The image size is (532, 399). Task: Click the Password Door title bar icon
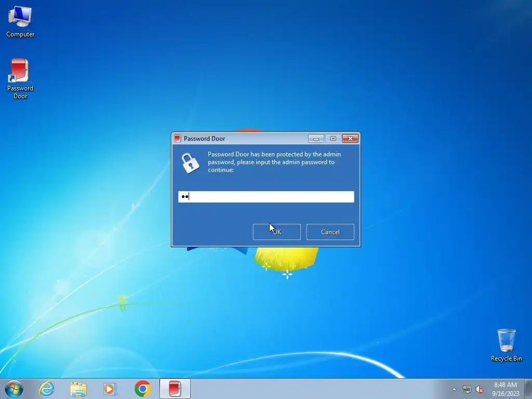coord(178,138)
